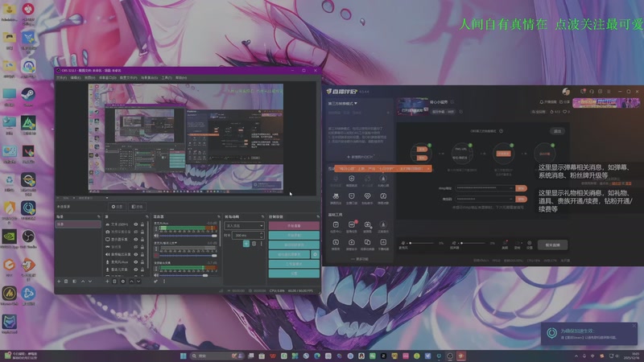
Task: Open the hamburger menu icon in 直播伴侣 title bar
Action: [x=609, y=91]
